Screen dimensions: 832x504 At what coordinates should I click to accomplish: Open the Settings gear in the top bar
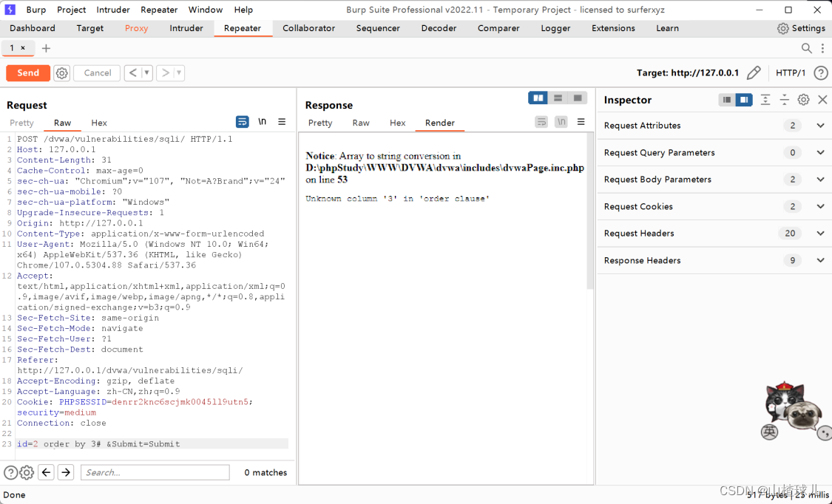[782, 29]
